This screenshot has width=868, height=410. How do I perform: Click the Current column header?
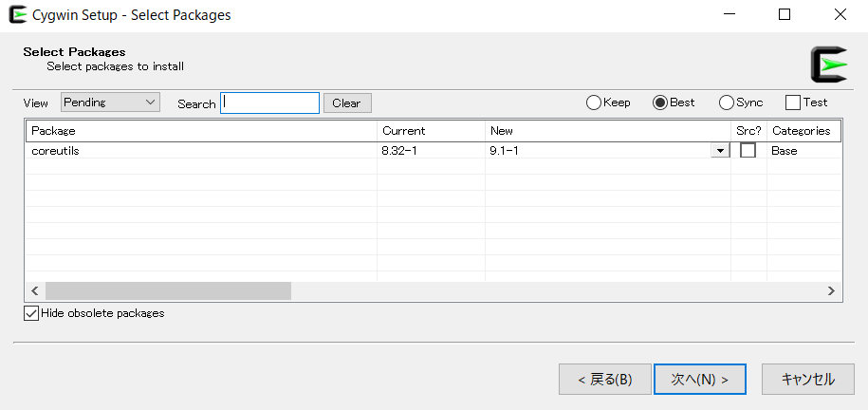click(430, 131)
